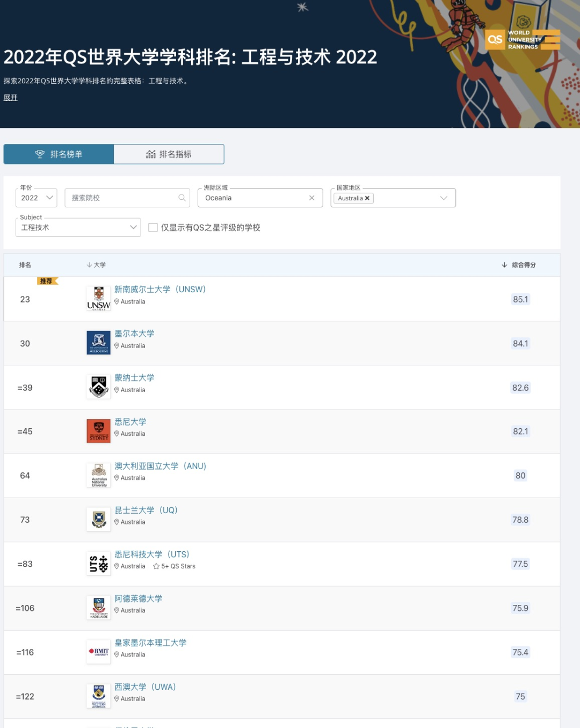Switch to the 排名指标 tab

tap(169, 154)
